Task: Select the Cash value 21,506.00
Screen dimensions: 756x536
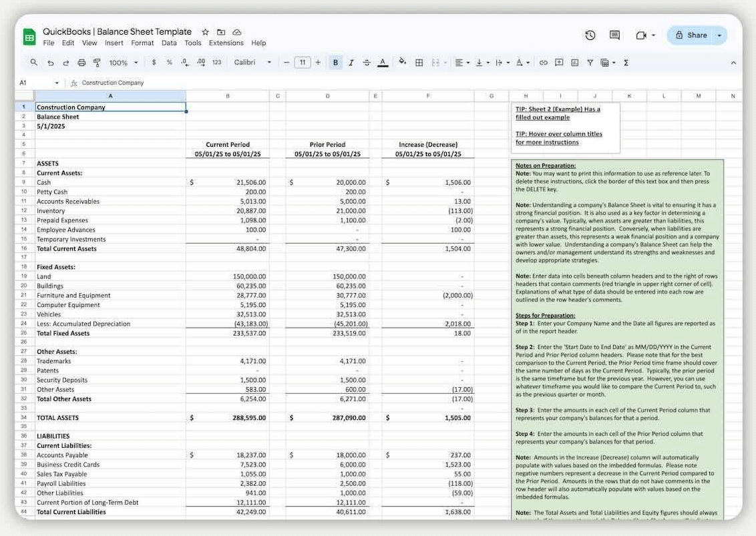Action: 228,183
